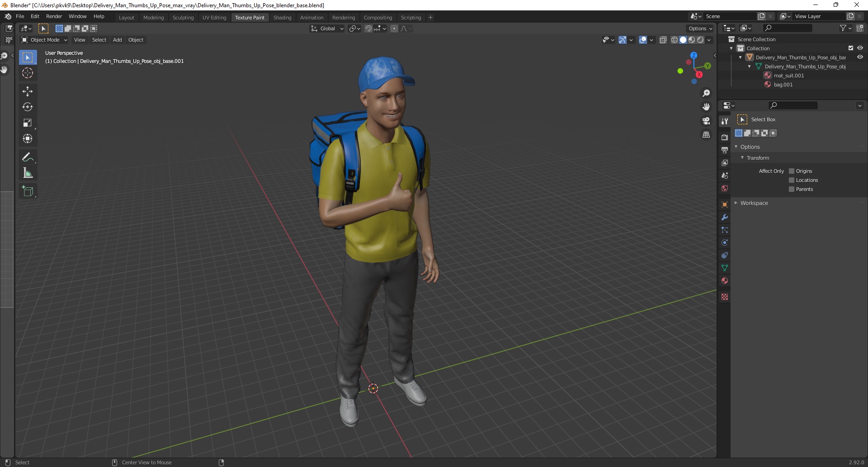Activate the Rotate tool
This screenshot has height=467, width=868.
click(28, 107)
